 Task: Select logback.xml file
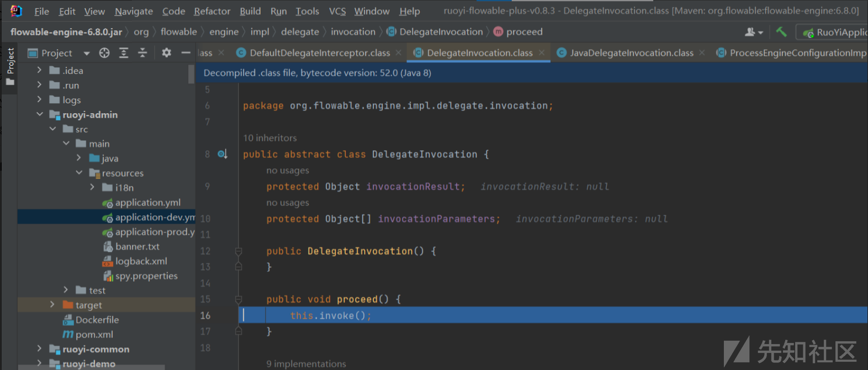coord(141,261)
